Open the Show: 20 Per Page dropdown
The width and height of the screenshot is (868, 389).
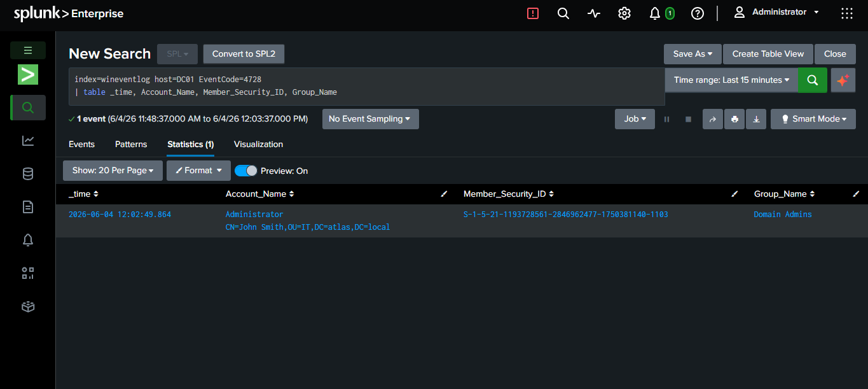coord(113,171)
